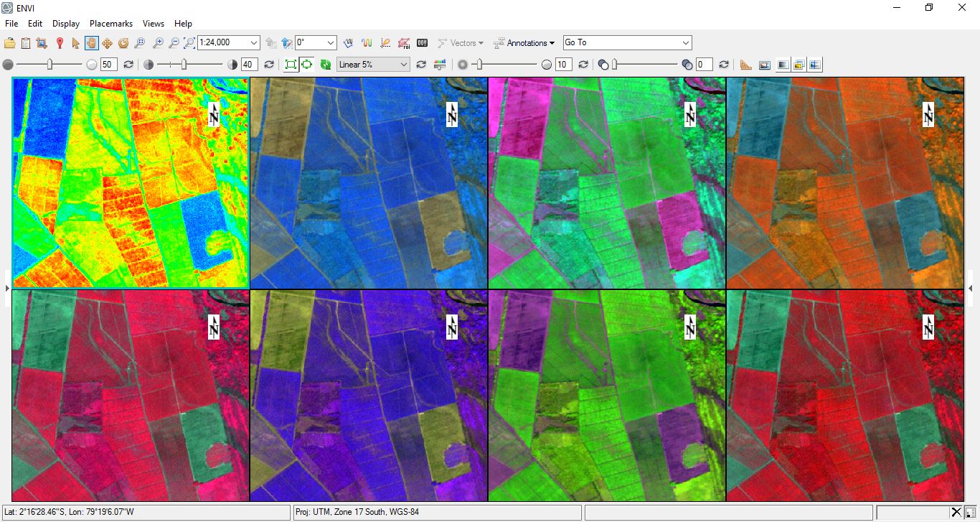Select the Pan tool in the toolbar
This screenshot has width=980, height=522.
[90, 42]
